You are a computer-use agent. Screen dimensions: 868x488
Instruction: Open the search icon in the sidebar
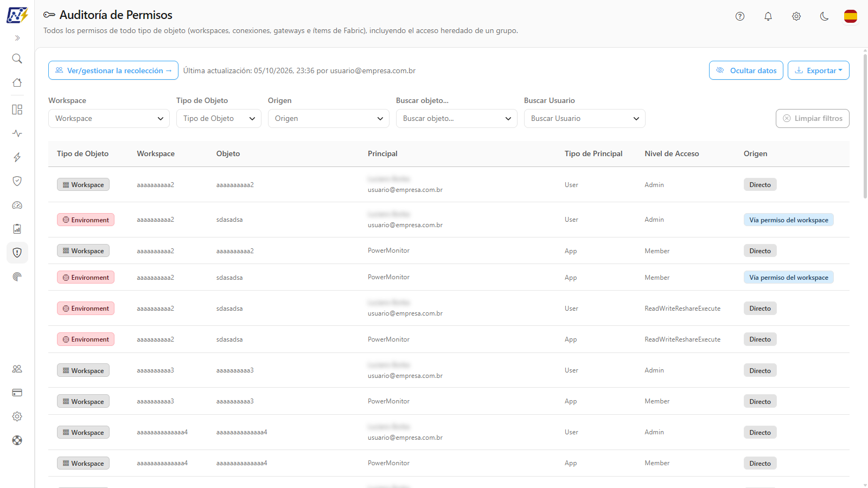point(17,59)
